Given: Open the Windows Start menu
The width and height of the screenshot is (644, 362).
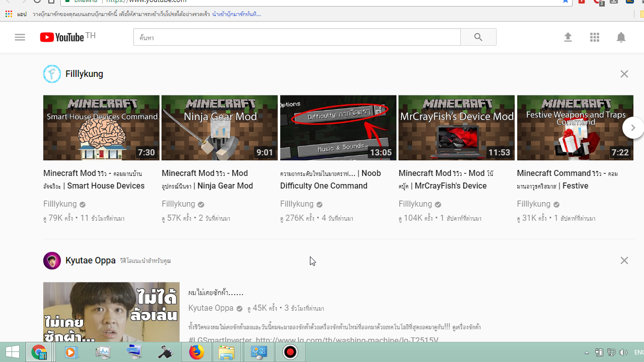Looking at the screenshot, I should point(12,352).
